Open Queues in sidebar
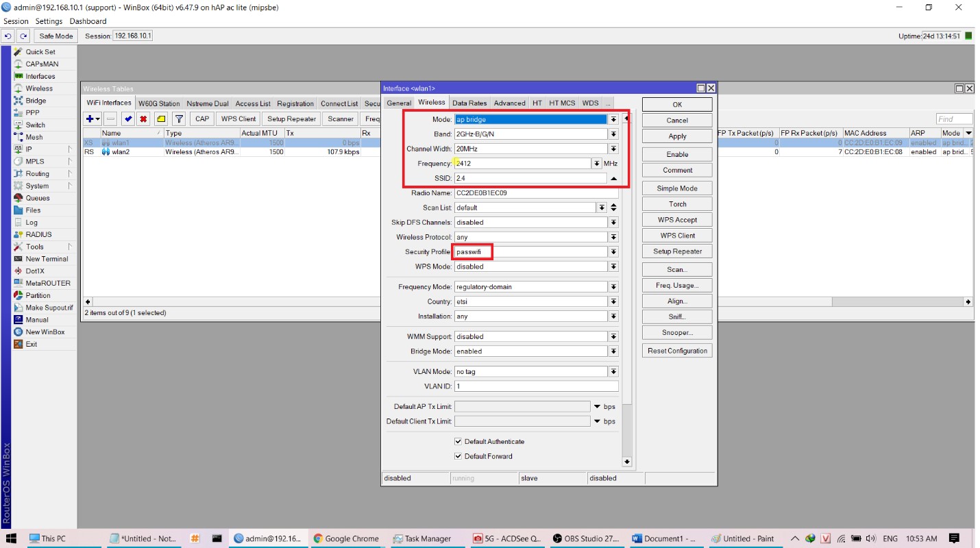 38,198
